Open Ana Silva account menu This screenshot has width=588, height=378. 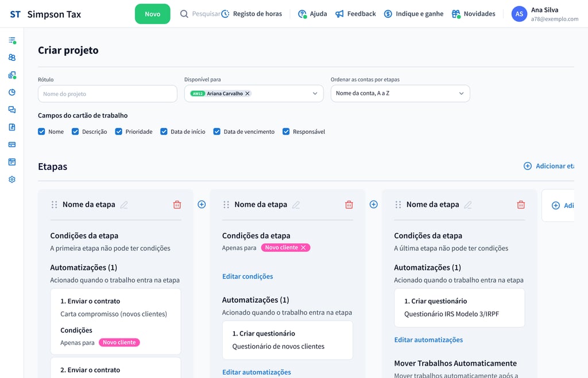click(544, 14)
